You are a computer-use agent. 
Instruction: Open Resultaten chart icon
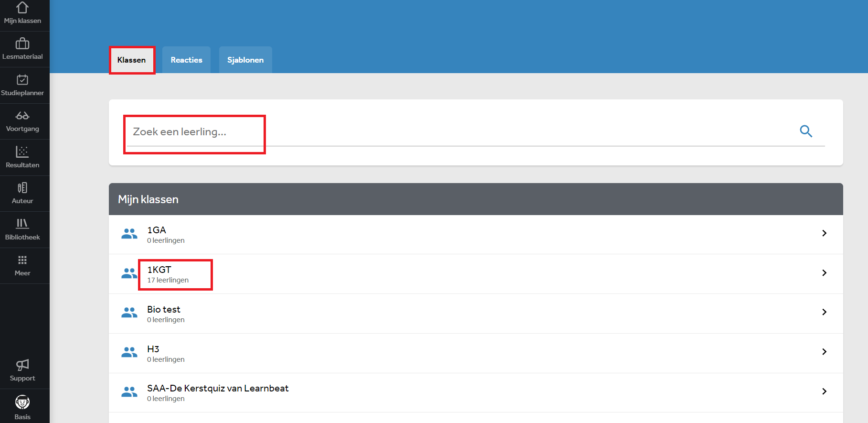[22, 152]
